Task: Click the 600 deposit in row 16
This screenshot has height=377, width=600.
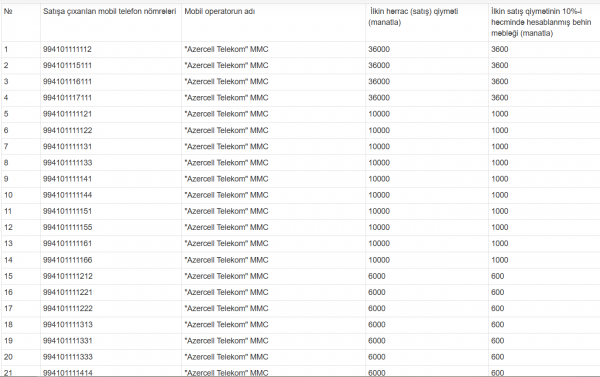Action: (497, 292)
